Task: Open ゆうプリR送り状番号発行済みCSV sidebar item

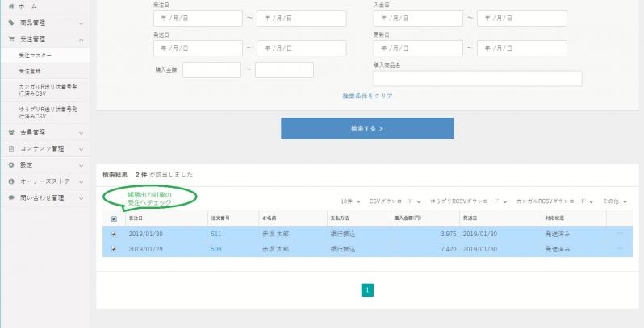Action: 45,113
